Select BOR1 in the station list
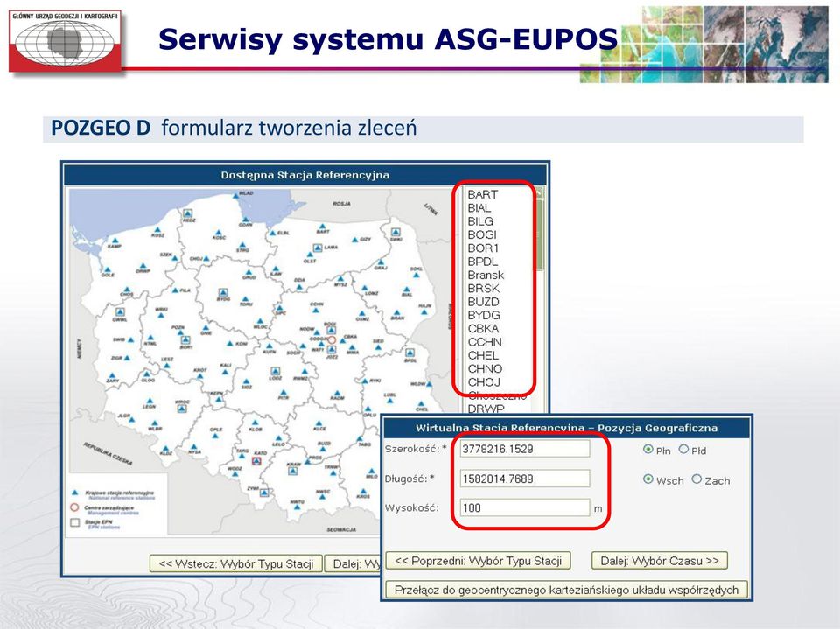This screenshot has width=840, height=629. [483, 248]
